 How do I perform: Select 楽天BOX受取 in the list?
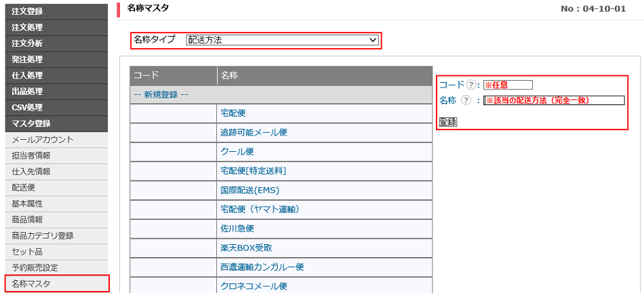247,248
